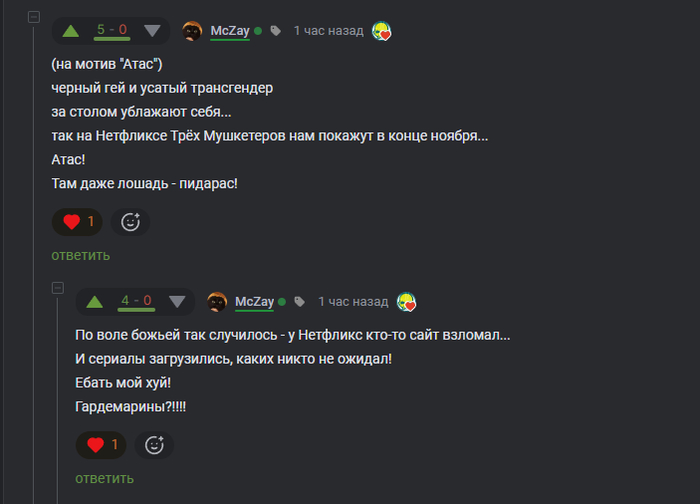700x504 pixels.
Task: Reply to the nested comment via "ответить"
Action: (x=104, y=478)
